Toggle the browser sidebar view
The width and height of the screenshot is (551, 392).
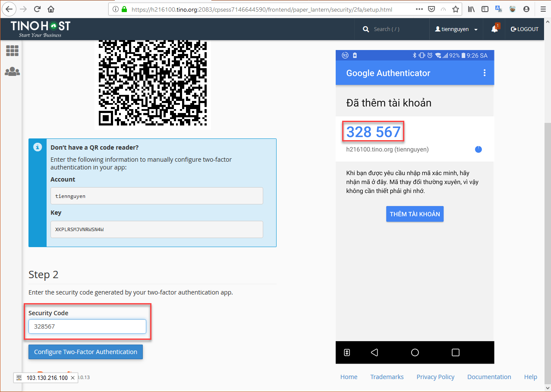[x=485, y=9]
